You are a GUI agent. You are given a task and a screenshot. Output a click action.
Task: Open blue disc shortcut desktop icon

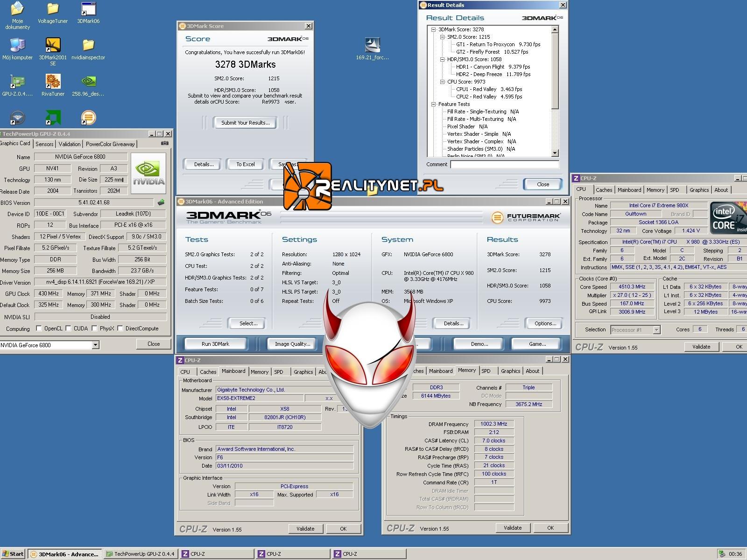(x=17, y=117)
